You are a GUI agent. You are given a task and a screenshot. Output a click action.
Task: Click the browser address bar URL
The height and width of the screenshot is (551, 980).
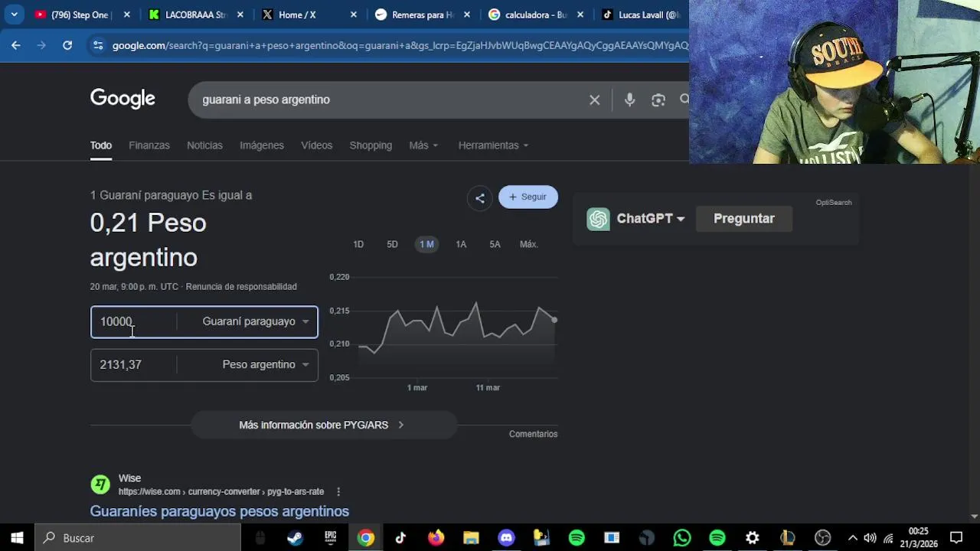(x=400, y=46)
